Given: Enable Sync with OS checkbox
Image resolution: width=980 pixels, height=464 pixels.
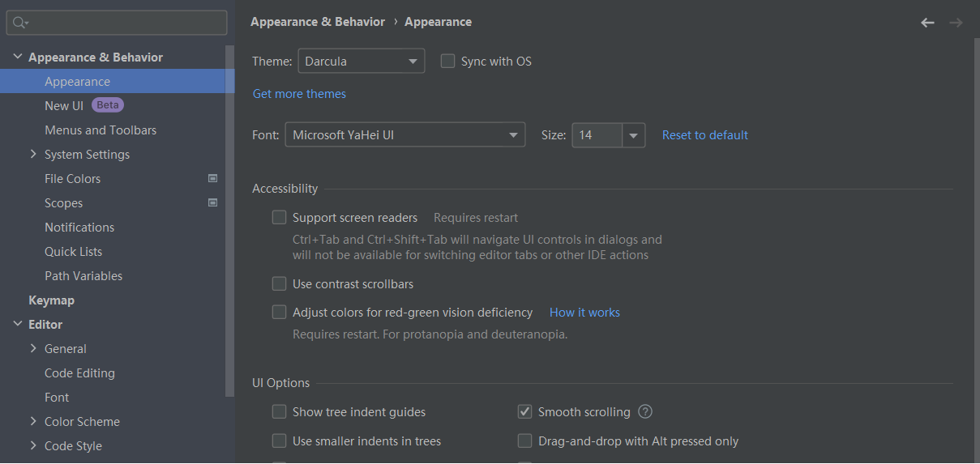Looking at the screenshot, I should [447, 61].
